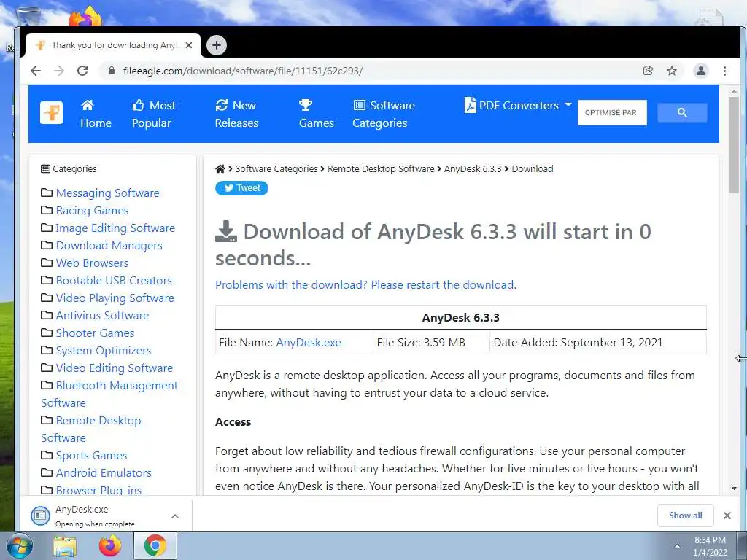Viewport: 747px width, 560px height.
Task: Click the site padlock icon
Action: (112, 71)
